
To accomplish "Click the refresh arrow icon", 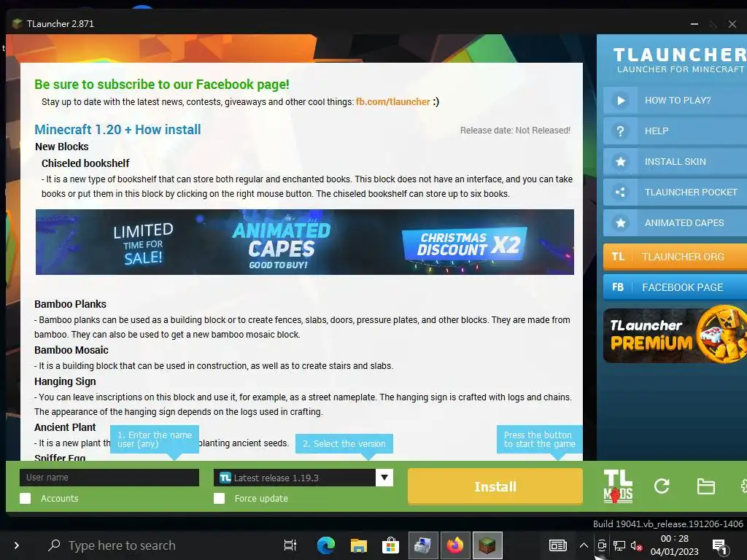I will pos(662,486).
